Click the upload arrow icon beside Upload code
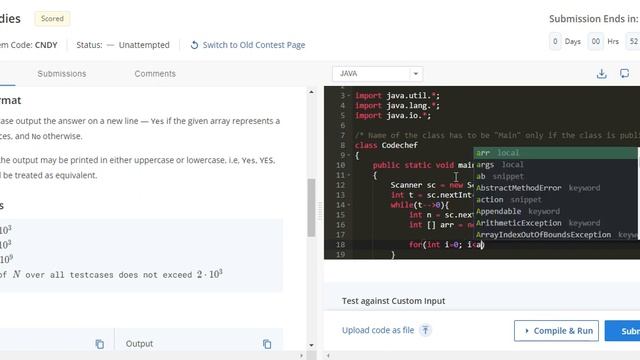Image resolution: width=640 pixels, height=360 pixels. coord(425,330)
